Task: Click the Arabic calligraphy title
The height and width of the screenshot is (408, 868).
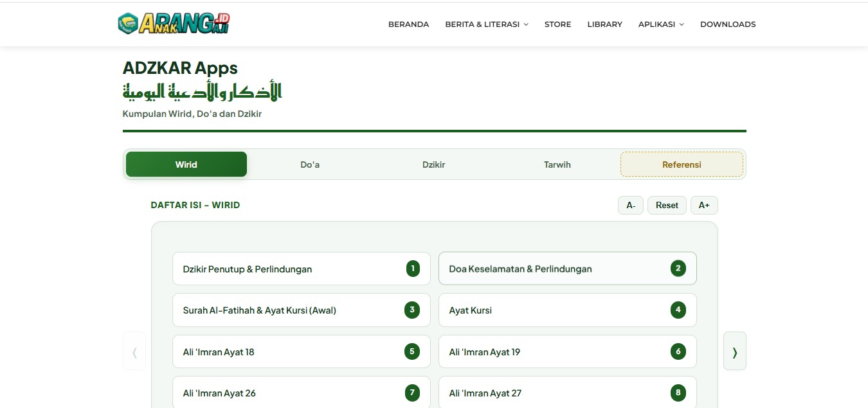Action: coord(203,92)
